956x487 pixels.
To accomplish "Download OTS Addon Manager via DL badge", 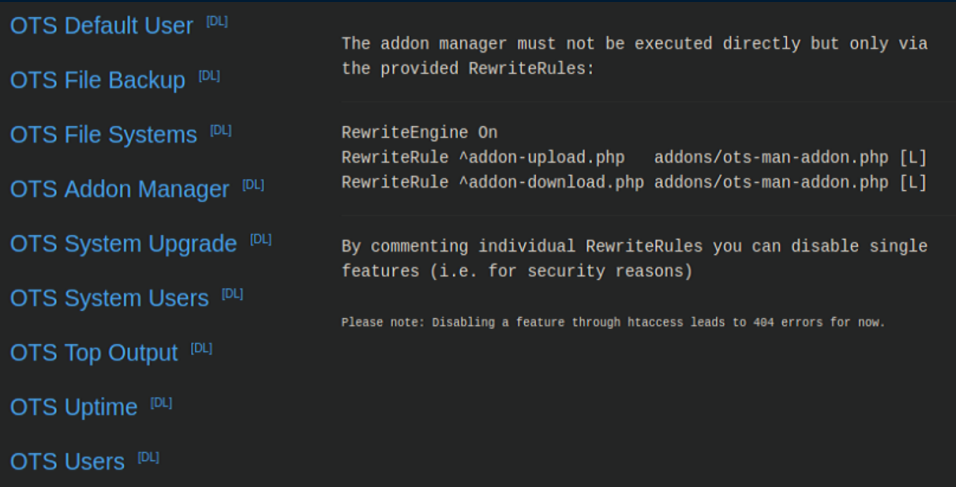I will [x=253, y=185].
